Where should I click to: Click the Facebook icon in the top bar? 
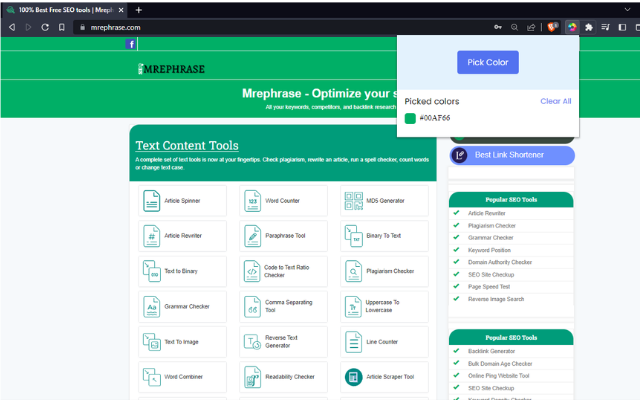pyautogui.click(x=130, y=44)
